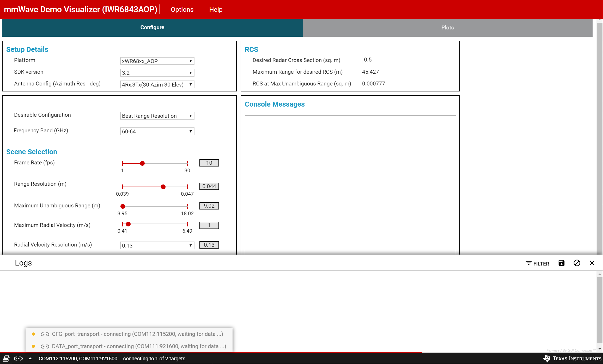Image resolution: width=603 pixels, height=364 pixels.
Task: Click the Setup Details heading
Action: (27, 50)
